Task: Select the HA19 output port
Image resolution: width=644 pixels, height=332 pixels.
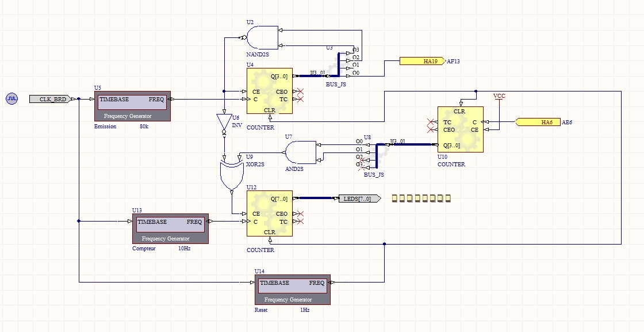Action: pos(422,61)
